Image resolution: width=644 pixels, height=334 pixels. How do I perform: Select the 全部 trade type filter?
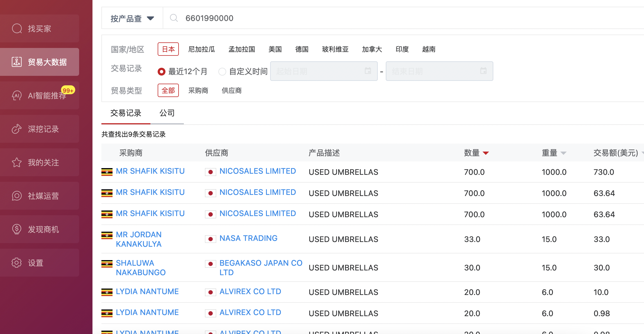168,90
